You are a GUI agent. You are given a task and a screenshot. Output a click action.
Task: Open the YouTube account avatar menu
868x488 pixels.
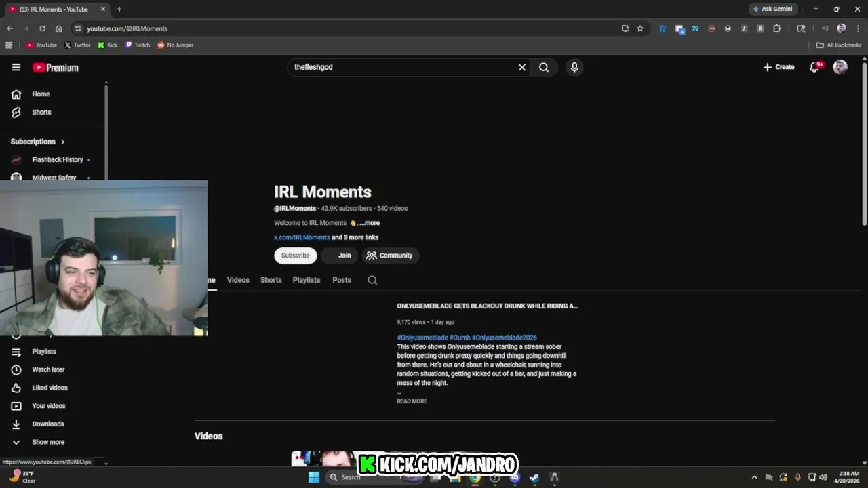point(840,67)
